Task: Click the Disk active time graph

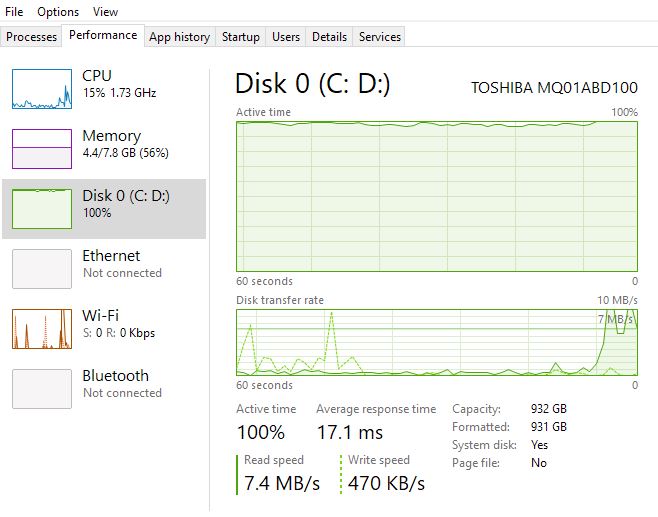Action: pos(436,196)
